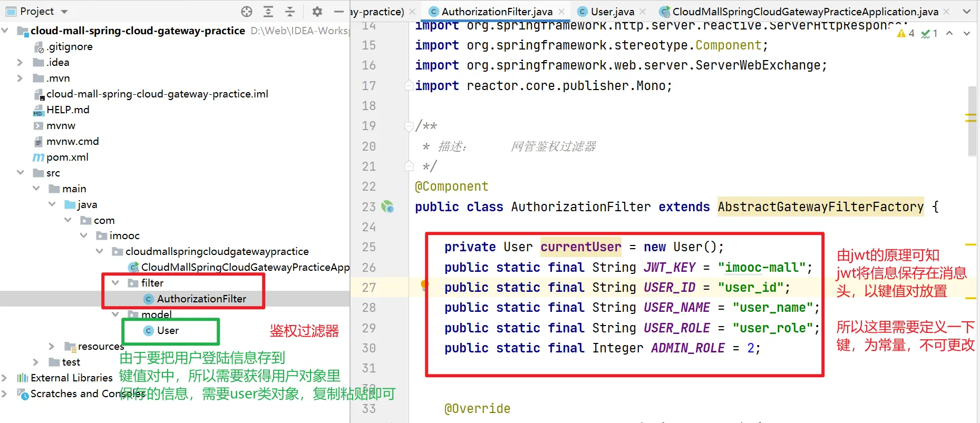Expand Scratches and Consoles node
980x423 pixels.
click(x=4, y=394)
